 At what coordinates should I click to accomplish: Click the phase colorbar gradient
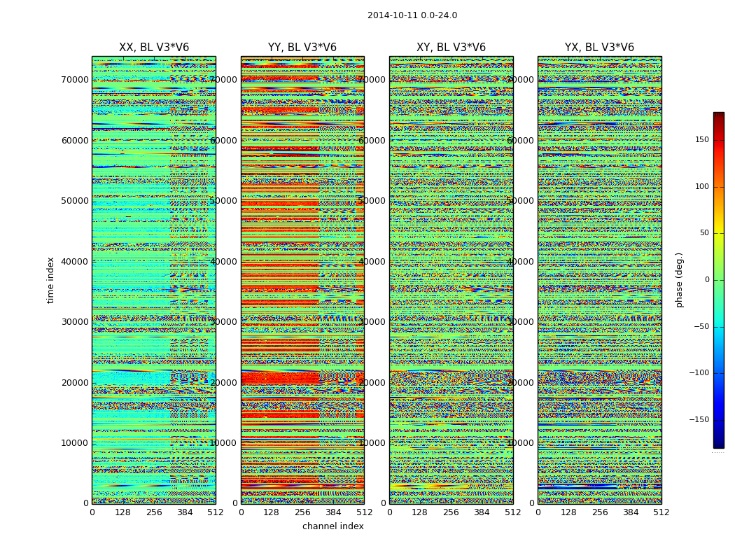point(718,280)
